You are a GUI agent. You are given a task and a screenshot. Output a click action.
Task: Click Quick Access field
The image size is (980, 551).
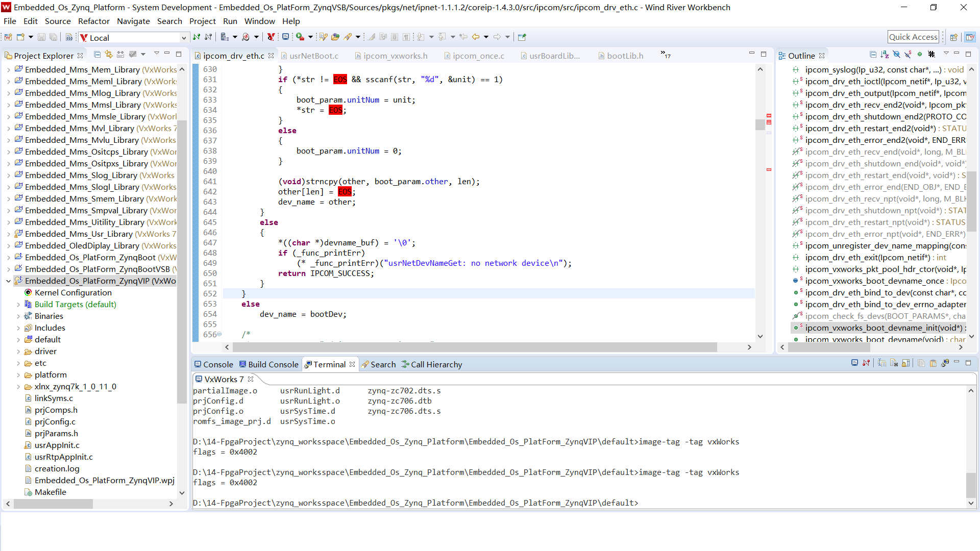pyautogui.click(x=913, y=37)
